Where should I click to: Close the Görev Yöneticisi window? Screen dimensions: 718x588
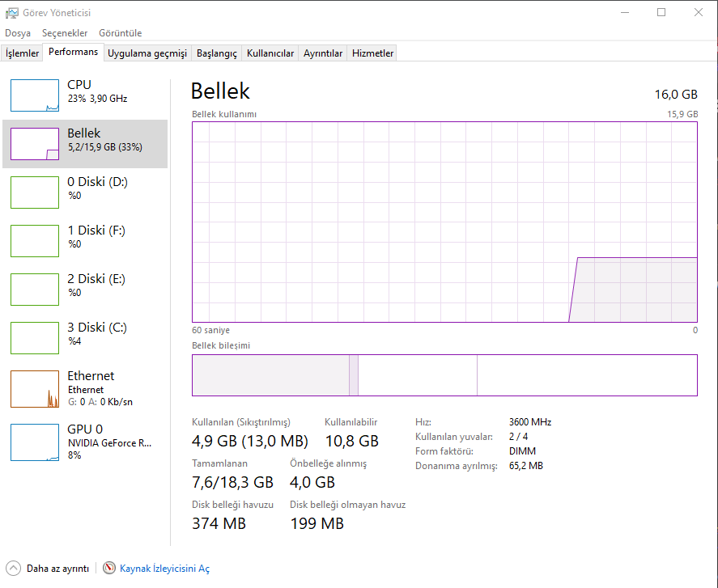coord(699,12)
